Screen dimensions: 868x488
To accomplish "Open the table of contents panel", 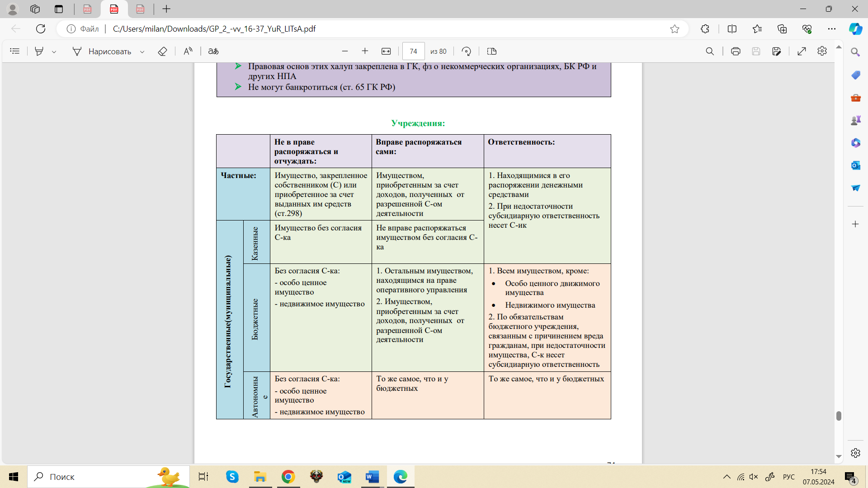I will coord(15,52).
